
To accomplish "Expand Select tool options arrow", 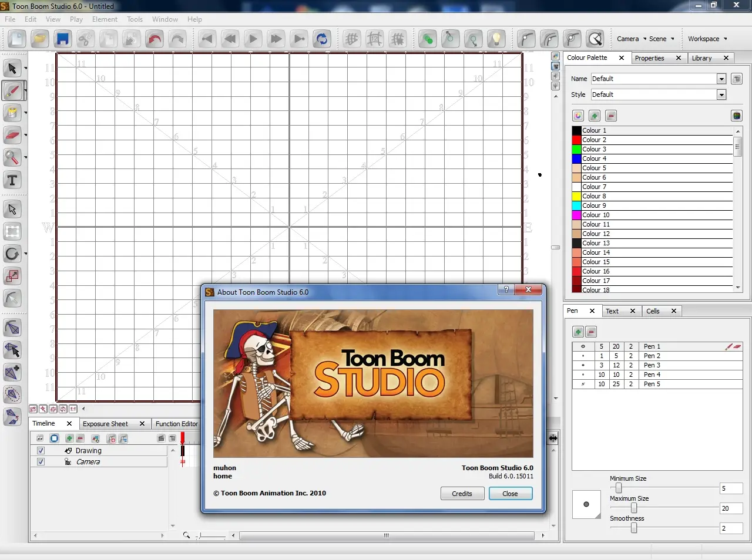I will coord(25,69).
